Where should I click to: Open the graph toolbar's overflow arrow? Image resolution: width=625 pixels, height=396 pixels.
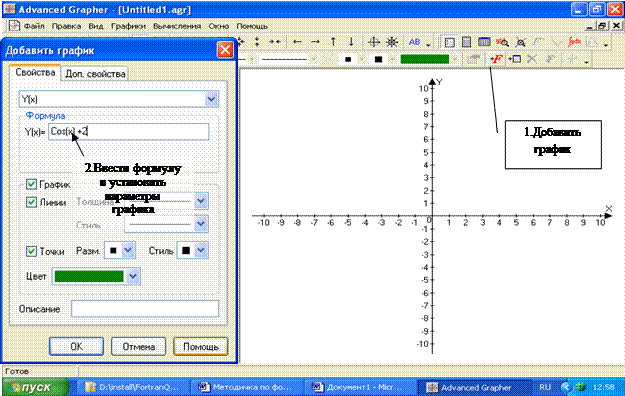(586, 62)
